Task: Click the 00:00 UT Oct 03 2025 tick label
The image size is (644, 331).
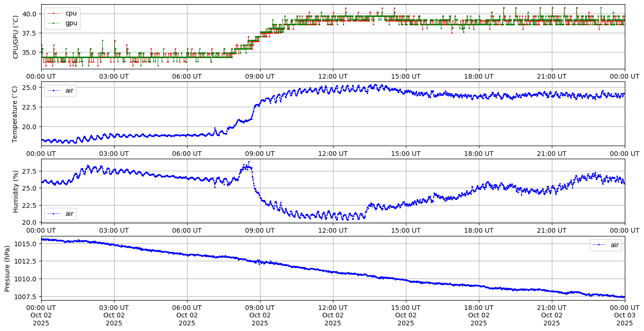Action: click(624, 315)
